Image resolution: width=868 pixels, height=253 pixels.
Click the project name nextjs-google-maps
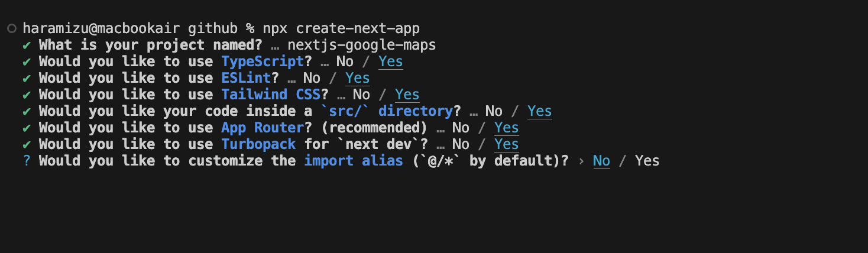click(x=361, y=45)
